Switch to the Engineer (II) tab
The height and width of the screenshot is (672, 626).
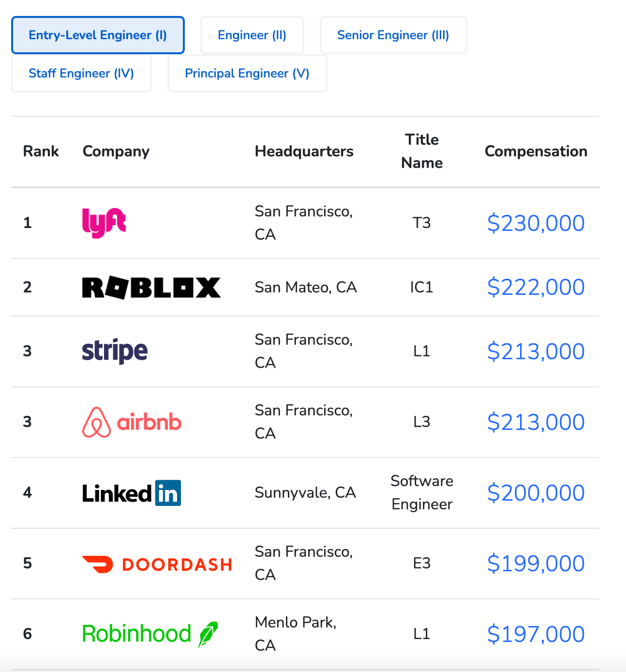[x=252, y=35]
